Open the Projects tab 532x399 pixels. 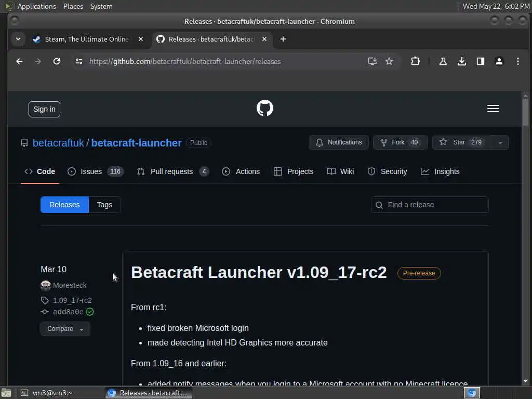[294, 171]
